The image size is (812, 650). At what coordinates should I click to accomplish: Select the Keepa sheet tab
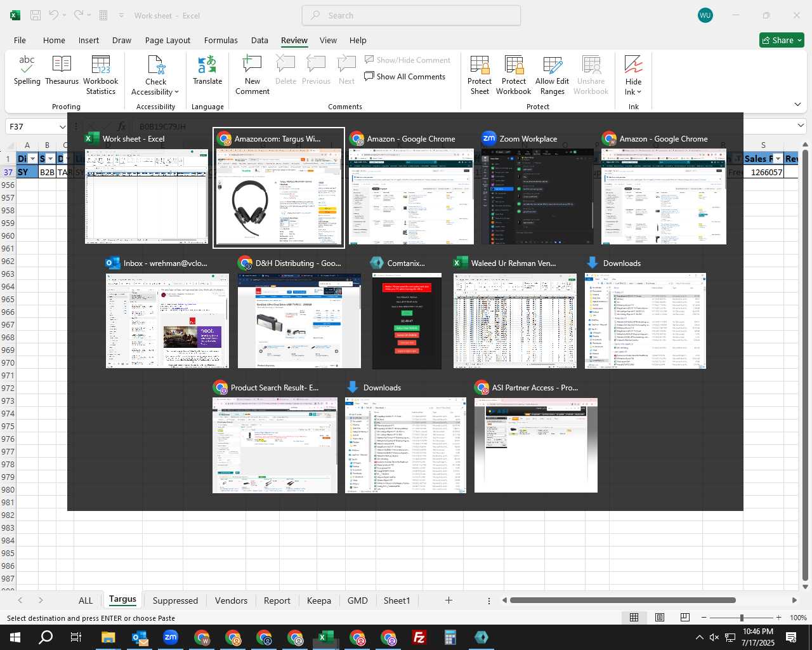coord(319,600)
